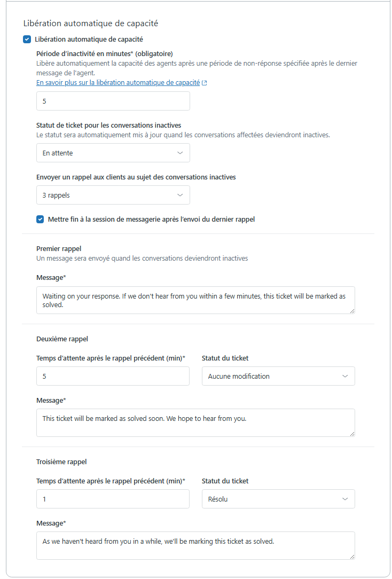
Task: Click Troisième rappel wait time field
Action: (113, 499)
